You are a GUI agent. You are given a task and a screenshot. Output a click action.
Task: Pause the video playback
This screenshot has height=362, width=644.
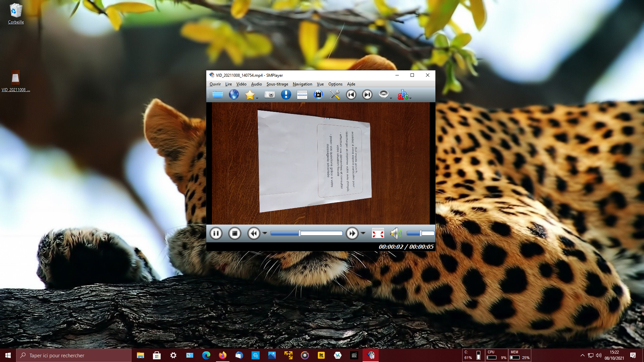[x=216, y=233]
